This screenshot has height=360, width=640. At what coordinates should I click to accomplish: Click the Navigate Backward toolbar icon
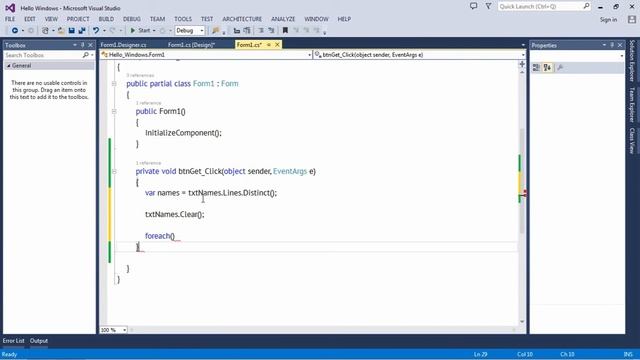coord(15,31)
